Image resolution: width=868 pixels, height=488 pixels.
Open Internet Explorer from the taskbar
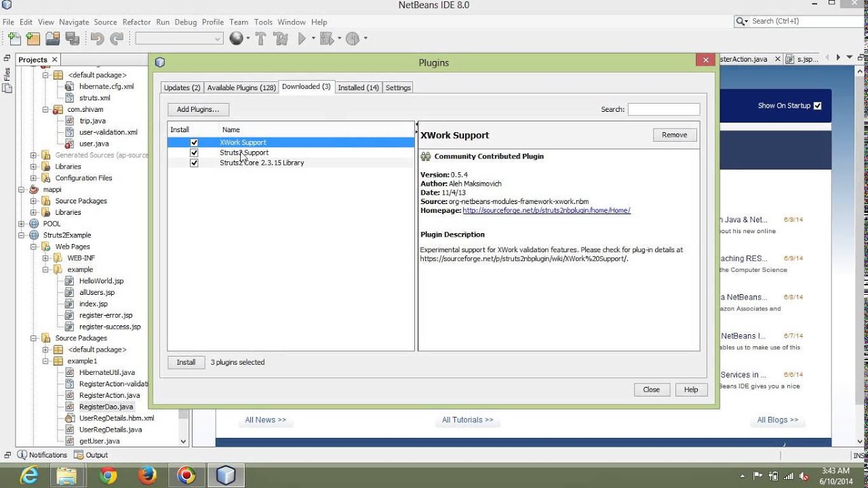[28, 476]
